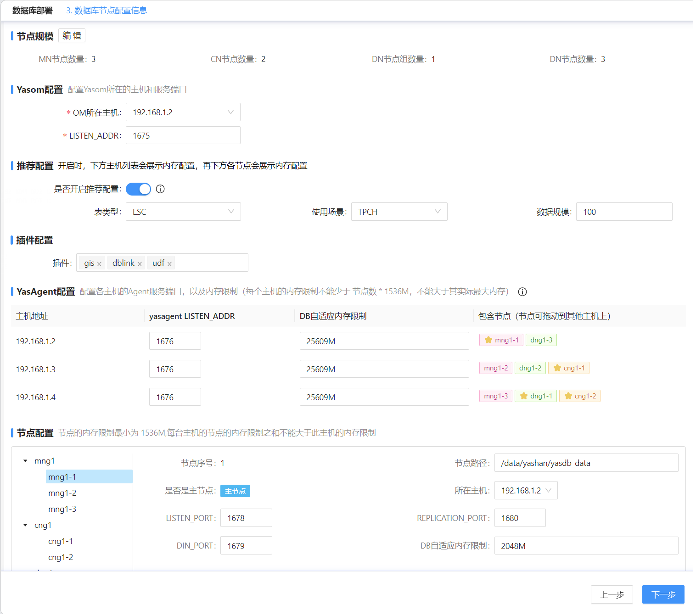Remove the dblink plugin tag
The image size is (696, 616).
(x=140, y=264)
